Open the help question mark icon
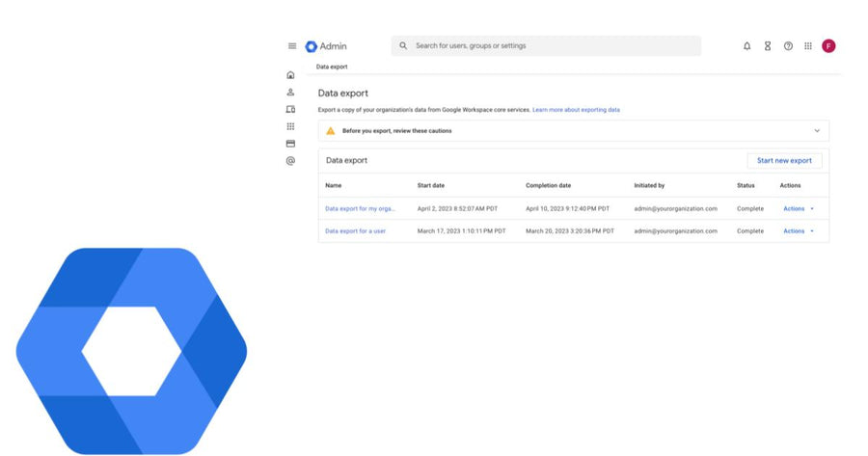Image resolution: width=868 pixels, height=456 pixels. 788,46
